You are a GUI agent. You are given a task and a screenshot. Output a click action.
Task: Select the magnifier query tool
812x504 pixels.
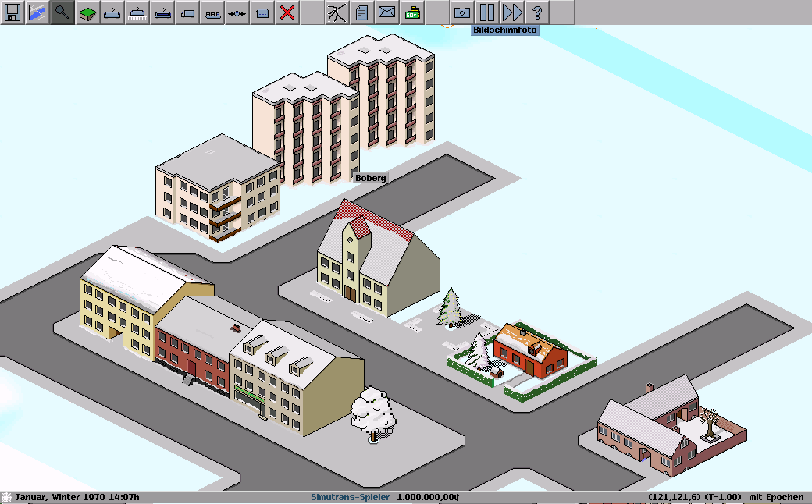tap(62, 12)
